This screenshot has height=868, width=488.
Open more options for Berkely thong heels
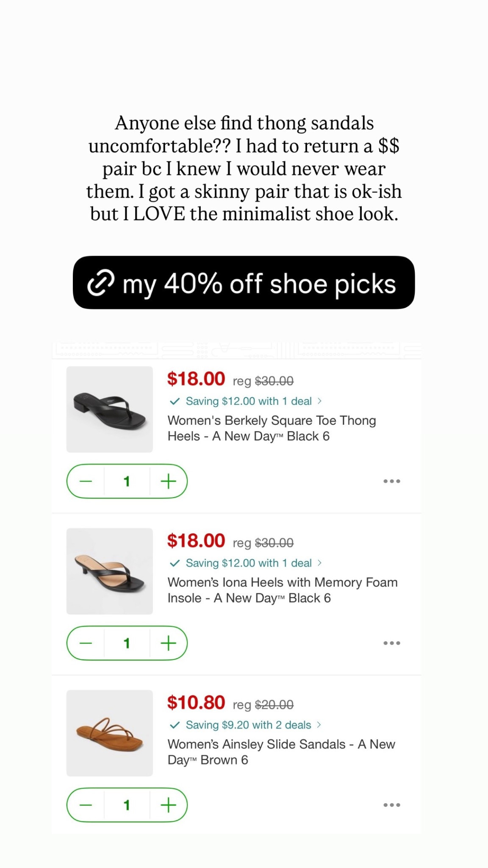(x=392, y=481)
